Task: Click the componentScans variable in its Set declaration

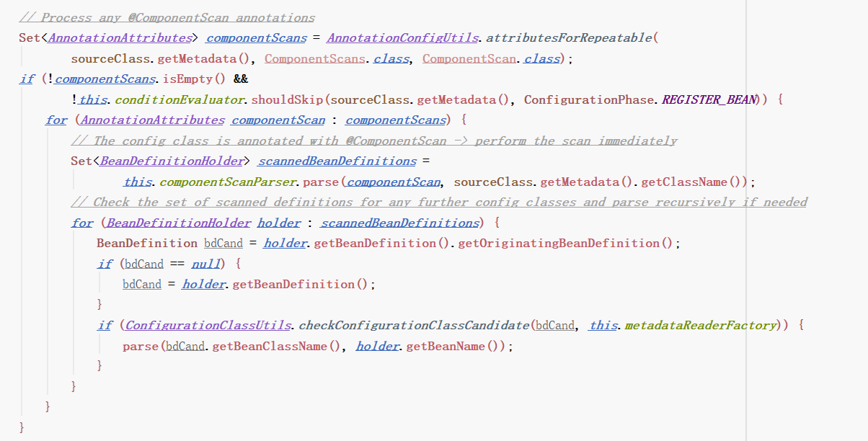Action: [x=256, y=37]
